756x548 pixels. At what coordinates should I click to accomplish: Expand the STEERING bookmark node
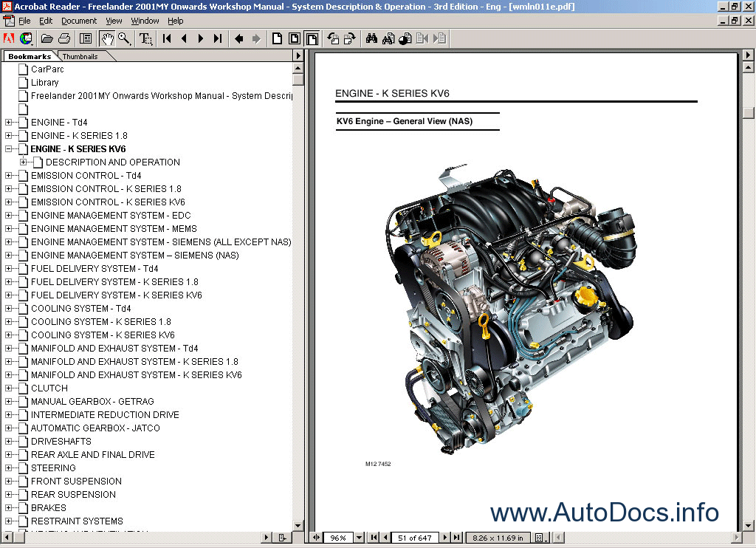[x=8, y=468]
